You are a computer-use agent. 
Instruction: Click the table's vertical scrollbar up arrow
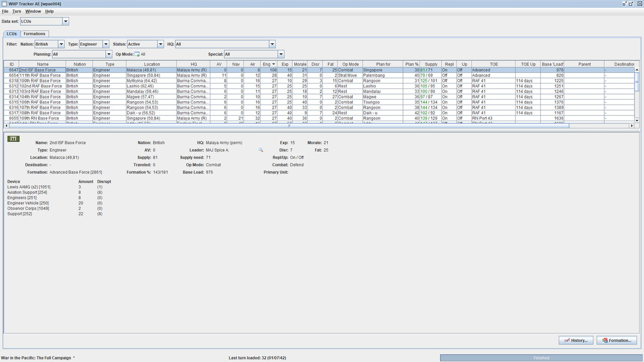tap(637, 70)
